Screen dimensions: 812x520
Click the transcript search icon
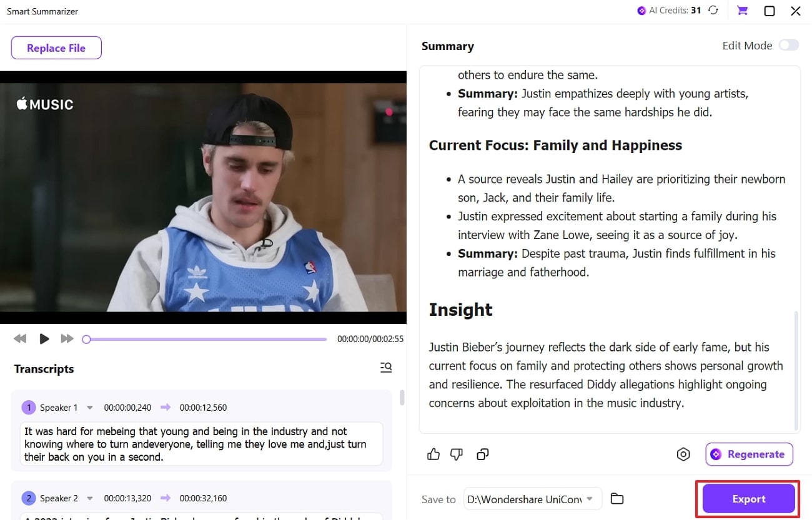coord(386,368)
